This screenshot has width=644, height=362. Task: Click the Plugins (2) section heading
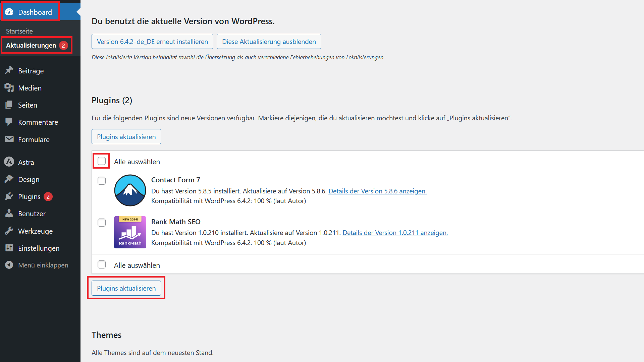(112, 100)
